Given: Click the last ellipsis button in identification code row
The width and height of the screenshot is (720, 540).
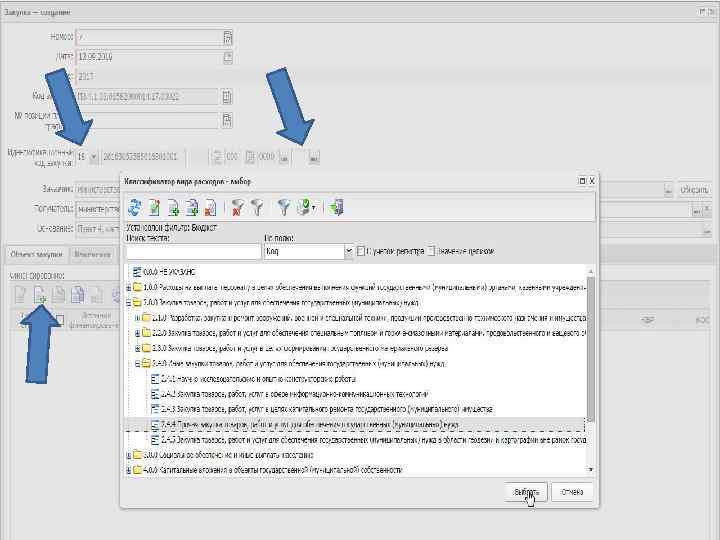Looking at the screenshot, I should (x=314, y=158).
